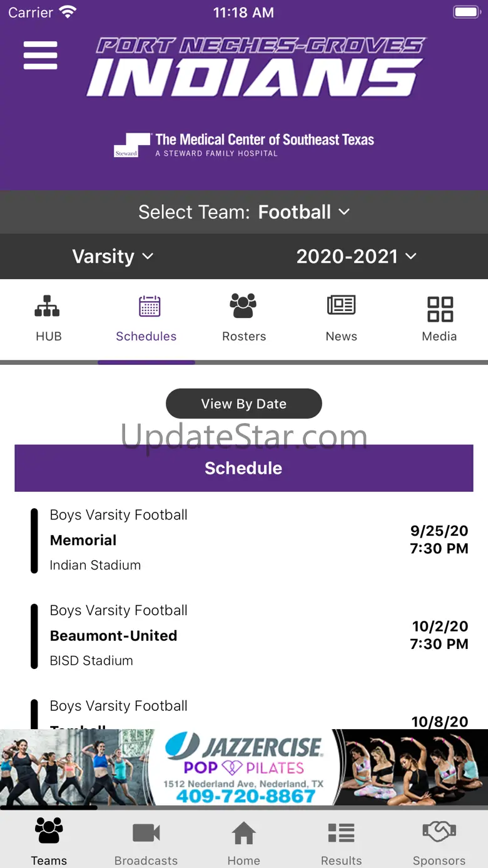Open the Varsity level dropdown
This screenshot has height=868, width=488.
113,257
